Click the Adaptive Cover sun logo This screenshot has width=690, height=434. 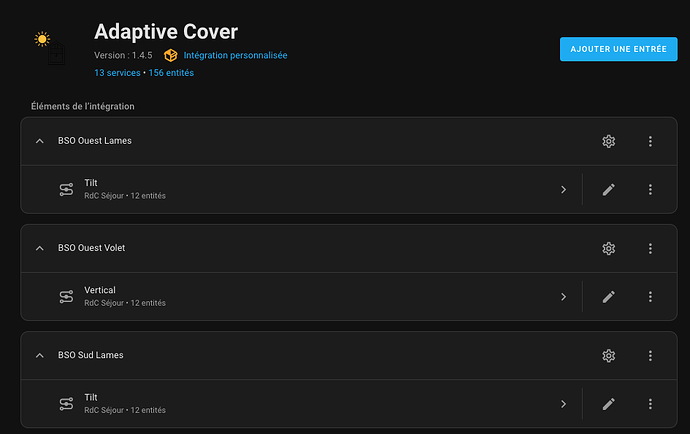click(50, 48)
